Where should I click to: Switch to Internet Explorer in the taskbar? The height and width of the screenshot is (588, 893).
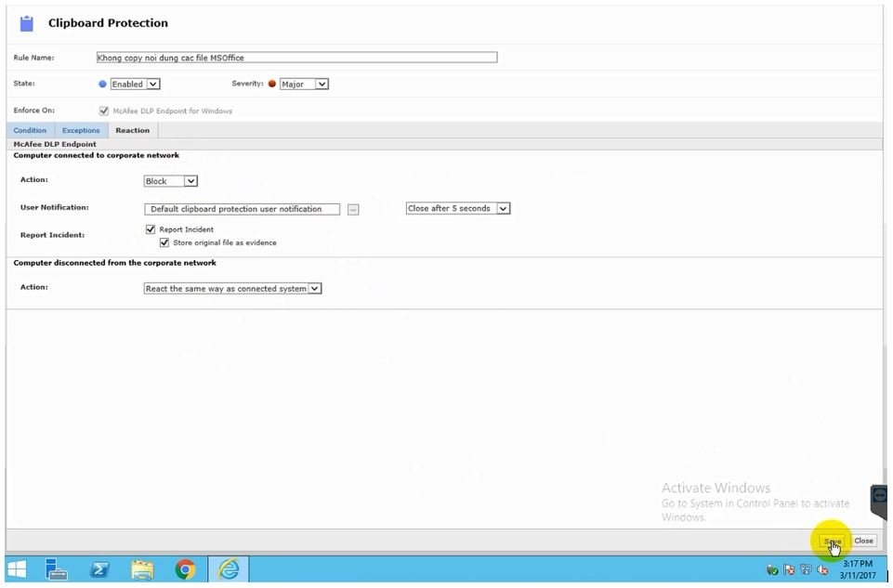click(229, 569)
